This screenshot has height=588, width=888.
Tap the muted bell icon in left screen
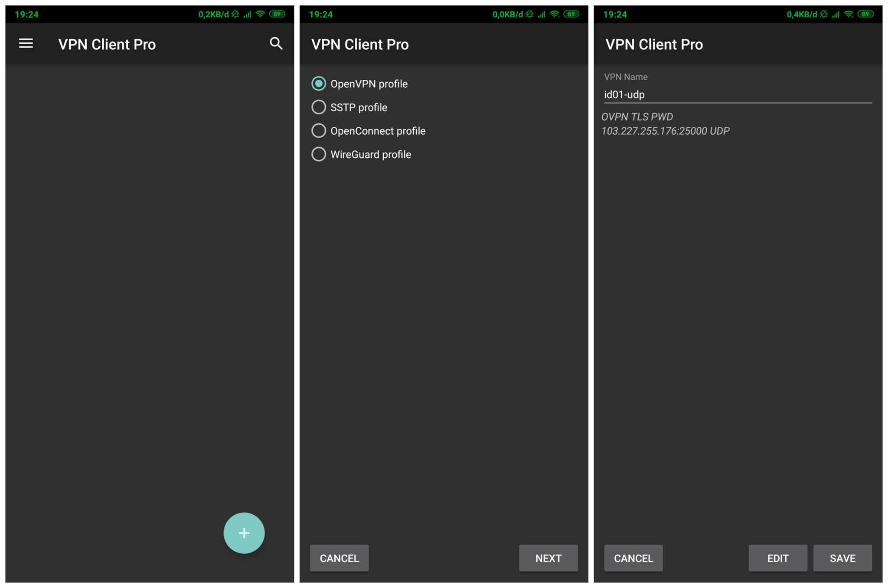tap(235, 14)
